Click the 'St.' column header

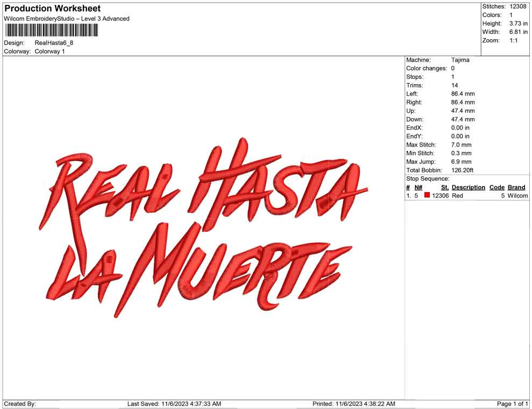[x=444, y=187]
